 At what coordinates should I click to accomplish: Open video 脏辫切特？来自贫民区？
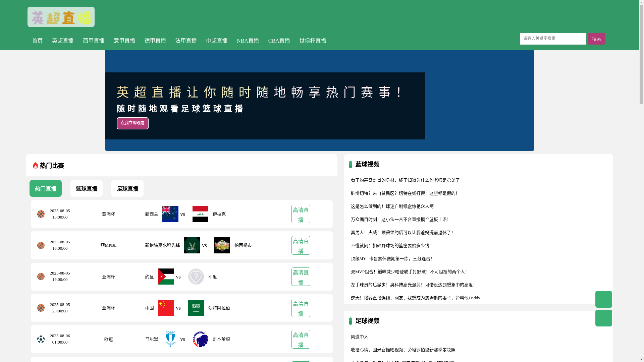(x=404, y=193)
